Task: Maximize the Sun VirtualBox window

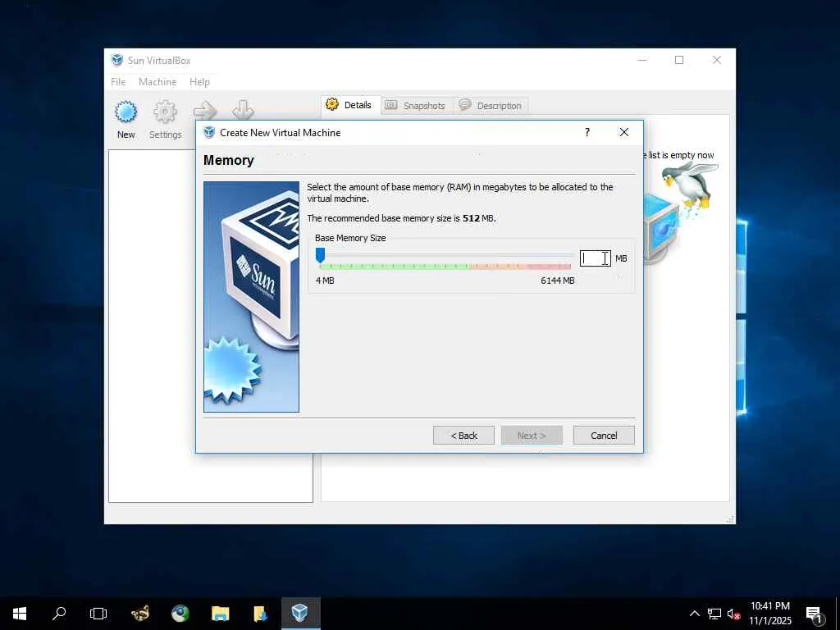Action: click(x=679, y=60)
